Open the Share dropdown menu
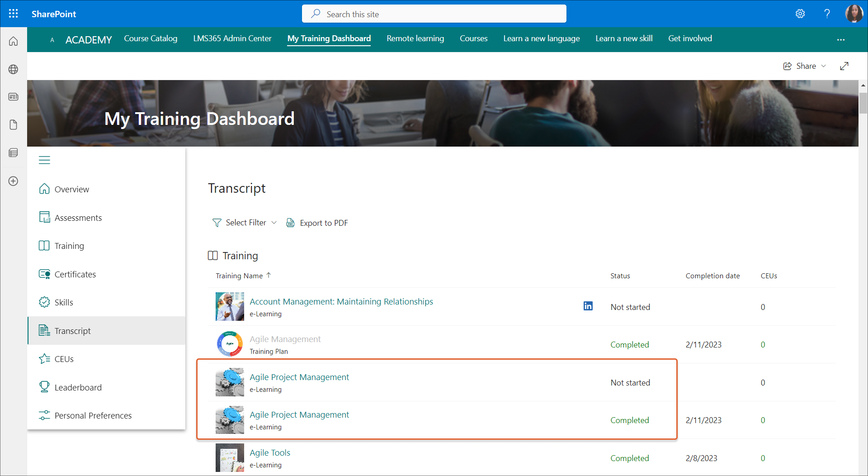This screenshot has height=476, width=868. point(805,66)
